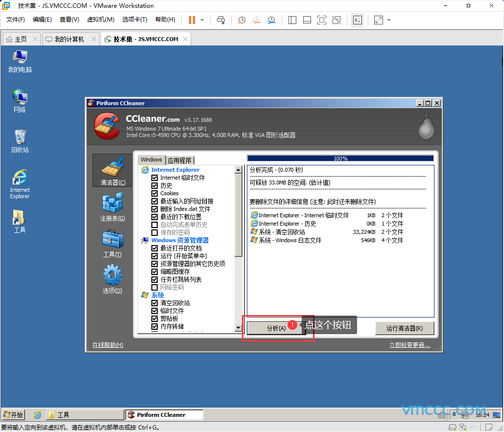Launch Internet Explorer from the quick launch bar

click(x=37, y=415)
